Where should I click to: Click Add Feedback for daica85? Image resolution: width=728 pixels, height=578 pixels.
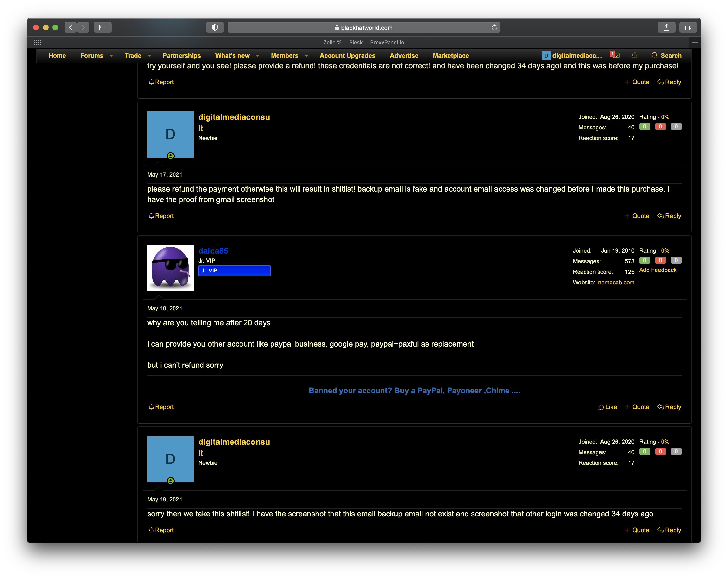tap(658, 270)
